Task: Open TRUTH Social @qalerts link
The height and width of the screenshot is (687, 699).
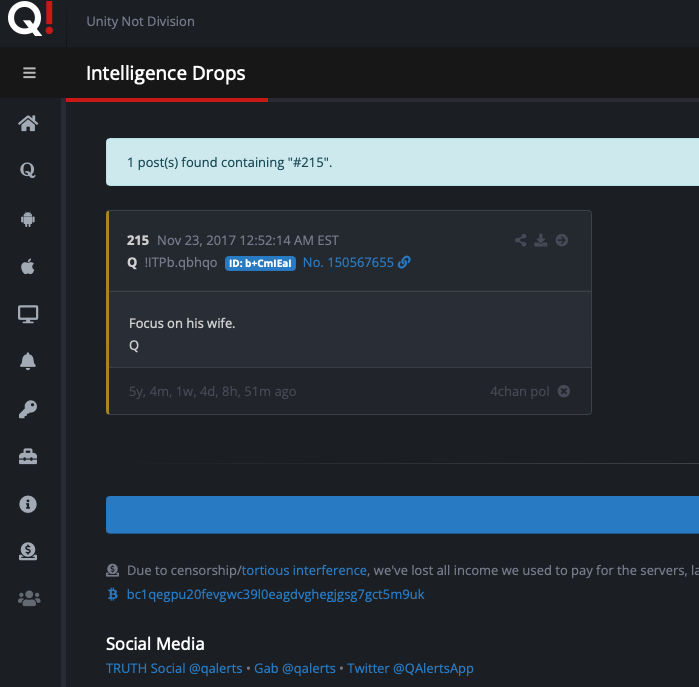Action: click(x=174, y=668)
